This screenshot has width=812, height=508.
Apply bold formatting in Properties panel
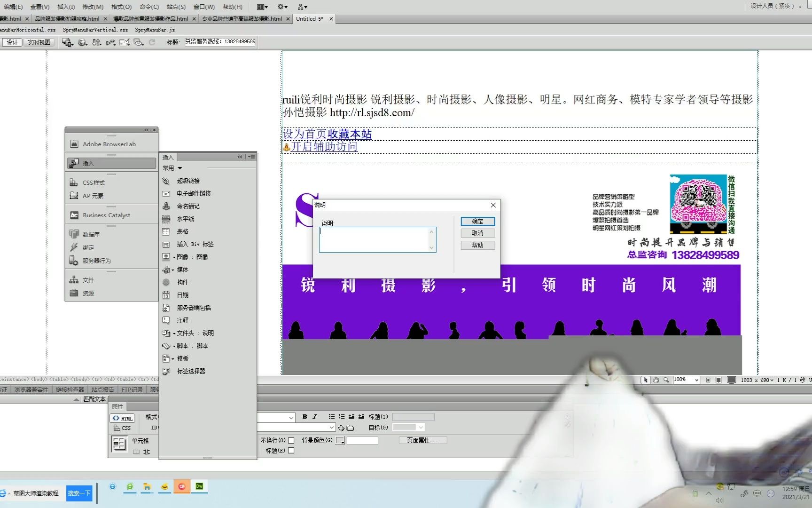304,417
